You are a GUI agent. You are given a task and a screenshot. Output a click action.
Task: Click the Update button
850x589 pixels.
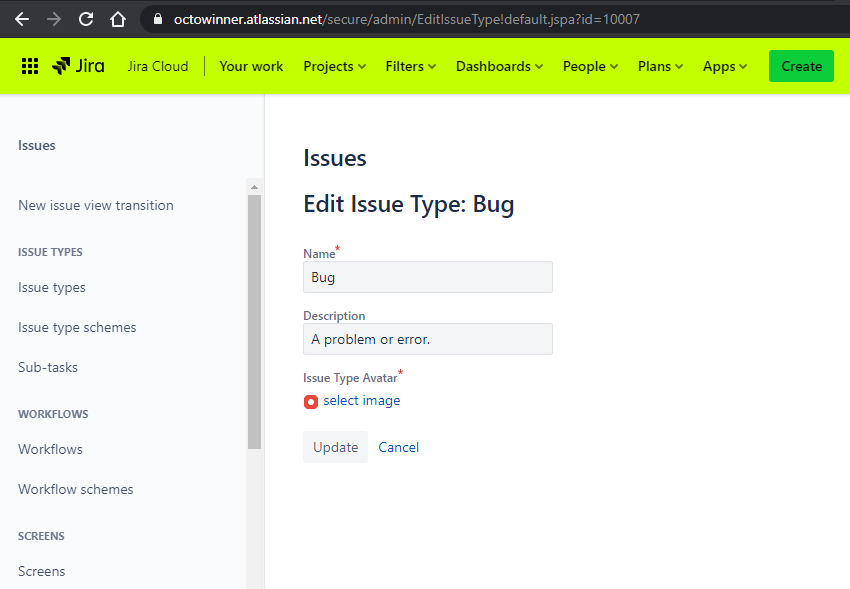pos(335,447)
